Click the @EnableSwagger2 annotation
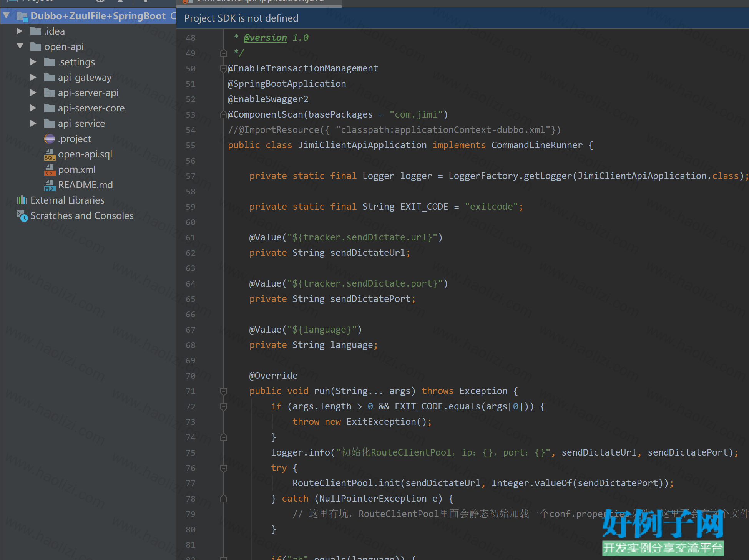This screenshot has height=560, width=749. click(268, 99)
